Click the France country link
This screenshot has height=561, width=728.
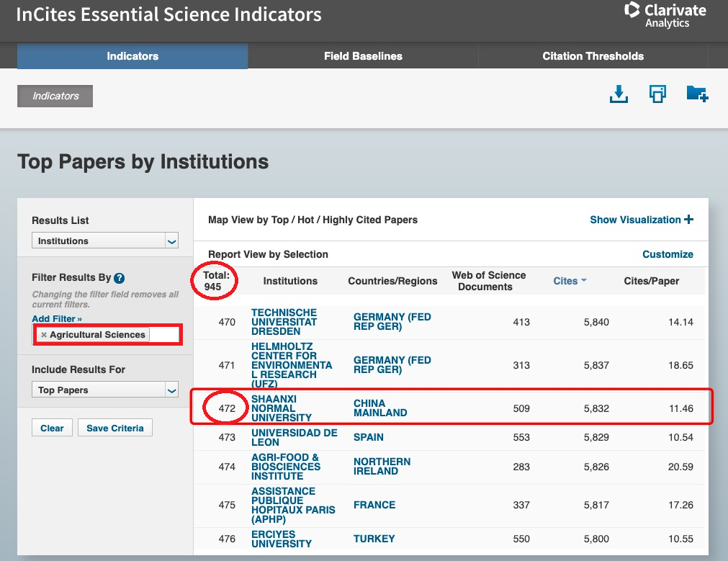click(374, 505)
